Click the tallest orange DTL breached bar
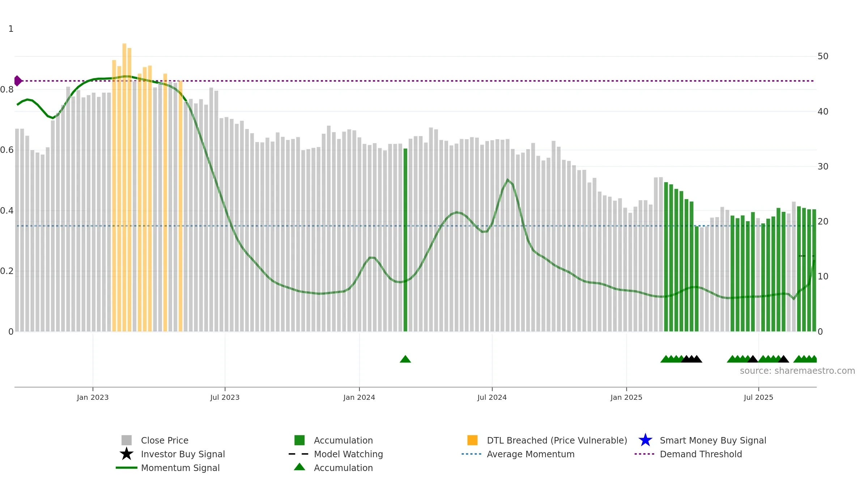This screenshot has width=868, height=488. point(124,187)
